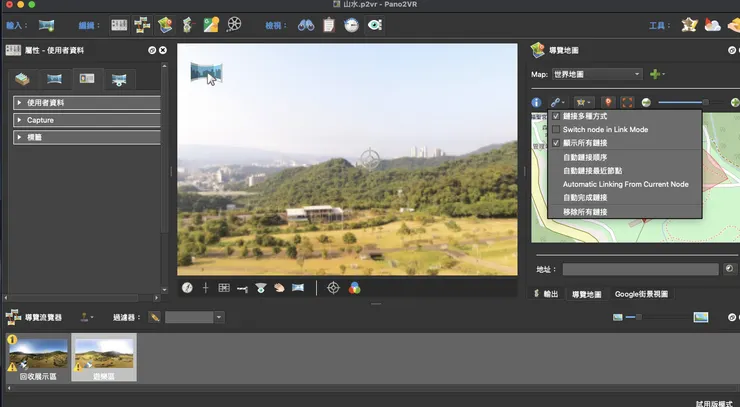Click the crosshair target icon in viewer toolbar
Screen dimensions: 740x407
(x=333, y=288)
